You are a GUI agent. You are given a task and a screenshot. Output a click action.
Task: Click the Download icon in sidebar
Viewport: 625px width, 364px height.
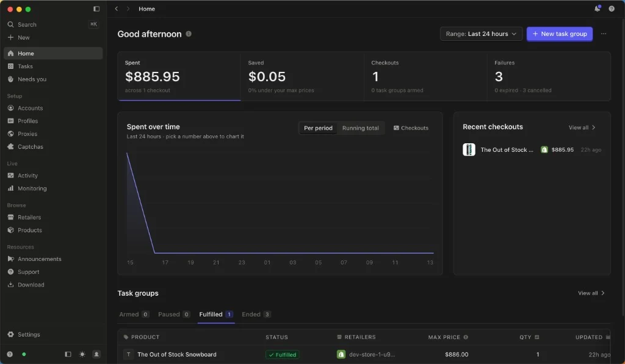[x=11, y=285]
